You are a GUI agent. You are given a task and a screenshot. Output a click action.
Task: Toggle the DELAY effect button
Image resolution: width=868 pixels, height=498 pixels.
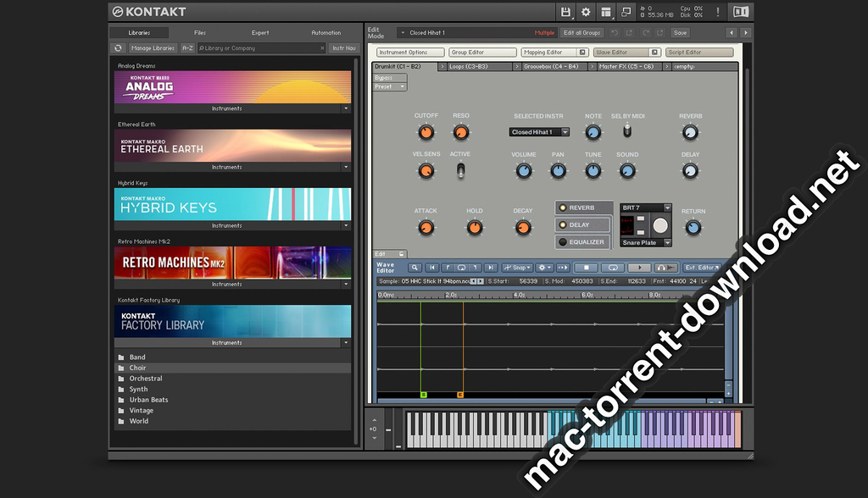[583, 224]
